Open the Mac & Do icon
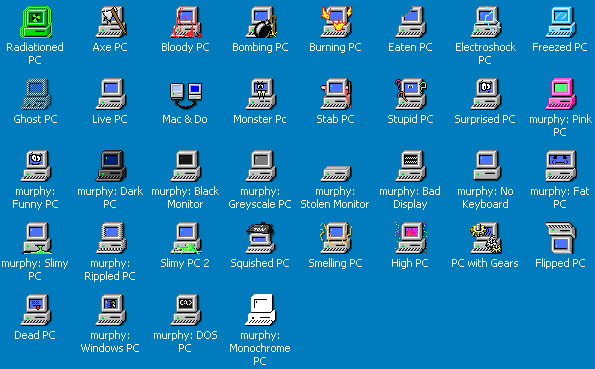Screen dimensions: 595x369 pyautogui.click(x=186, y=95)
